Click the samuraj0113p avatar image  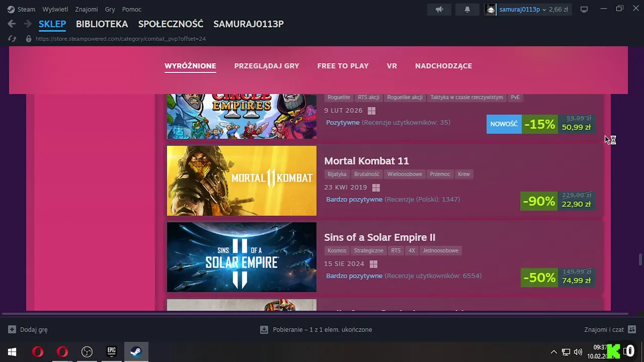click(x=491, y=9)
